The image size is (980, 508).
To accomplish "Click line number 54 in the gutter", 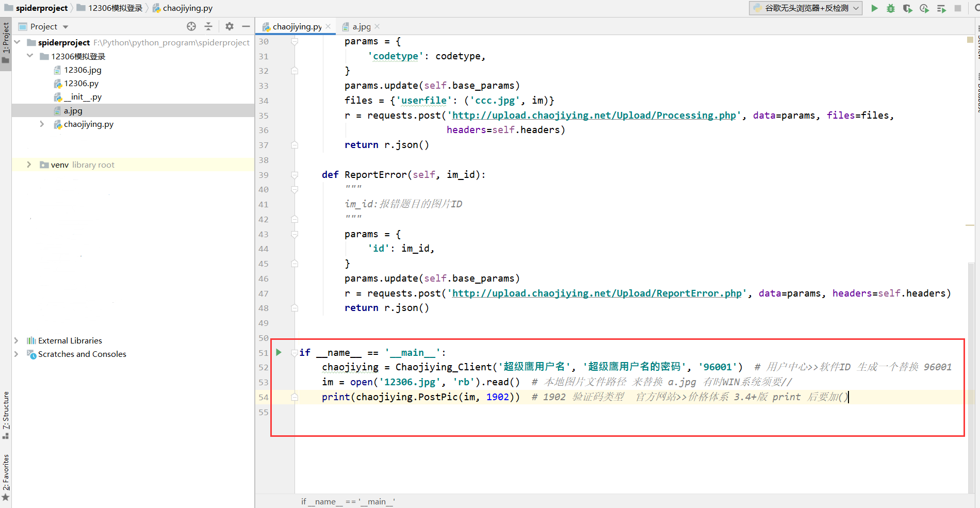I will (x=264, y=397).
